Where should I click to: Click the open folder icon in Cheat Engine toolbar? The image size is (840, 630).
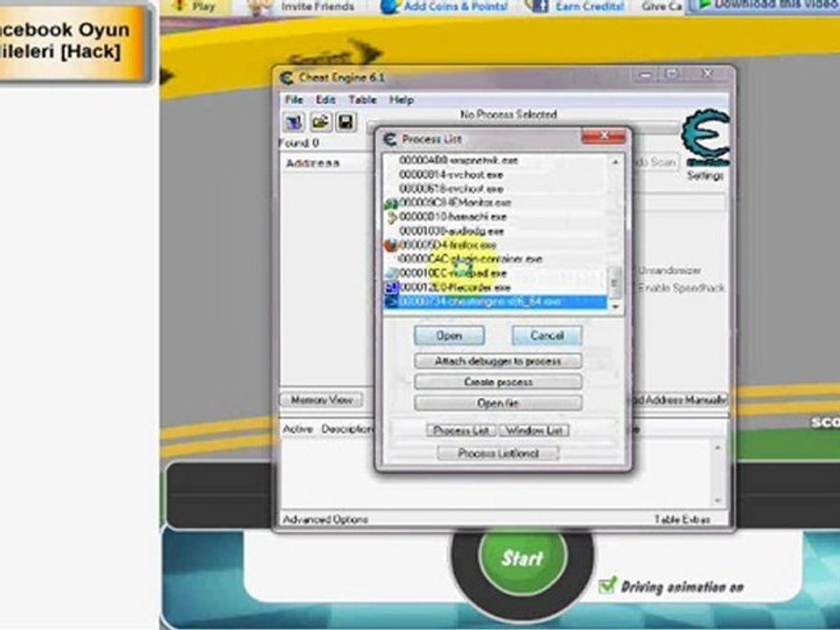pos(320,122)
